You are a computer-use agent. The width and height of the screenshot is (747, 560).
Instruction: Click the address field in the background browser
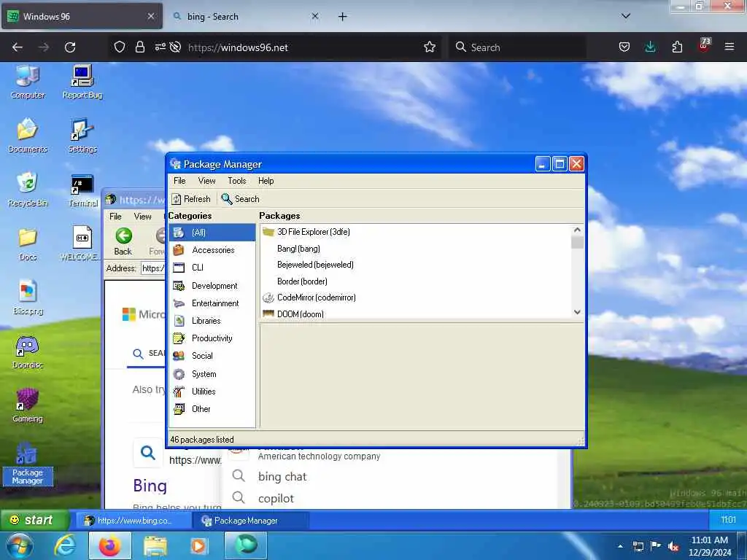tap(153, 268)
